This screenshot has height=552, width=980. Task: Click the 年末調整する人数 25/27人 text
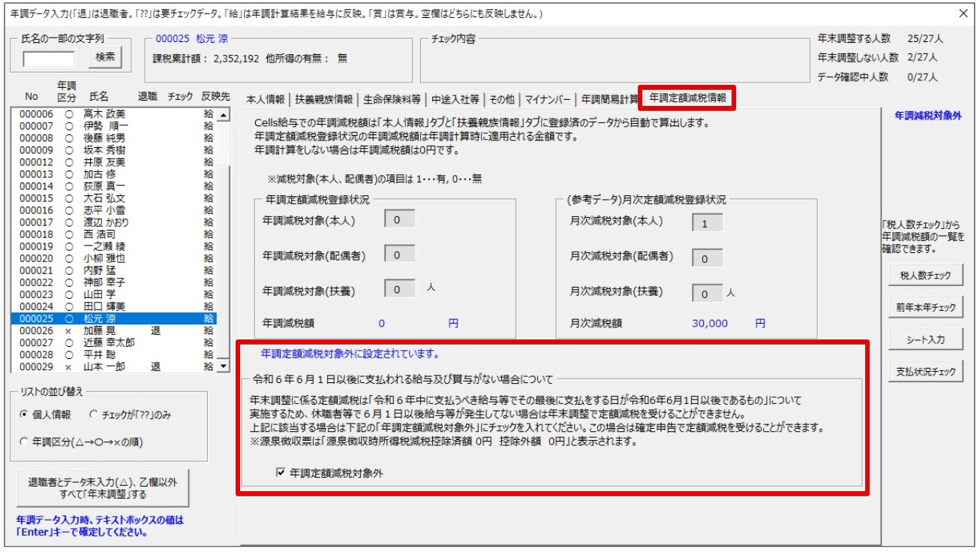[x=881, y=38]
